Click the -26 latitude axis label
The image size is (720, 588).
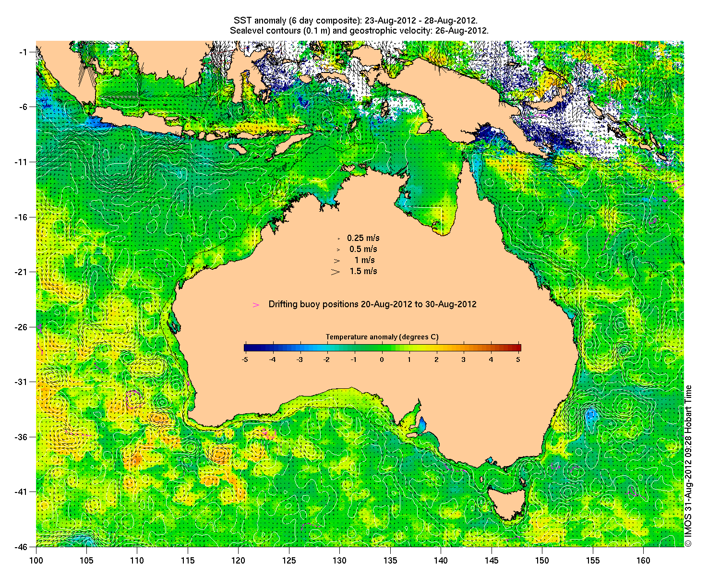(x=22, y=327)
